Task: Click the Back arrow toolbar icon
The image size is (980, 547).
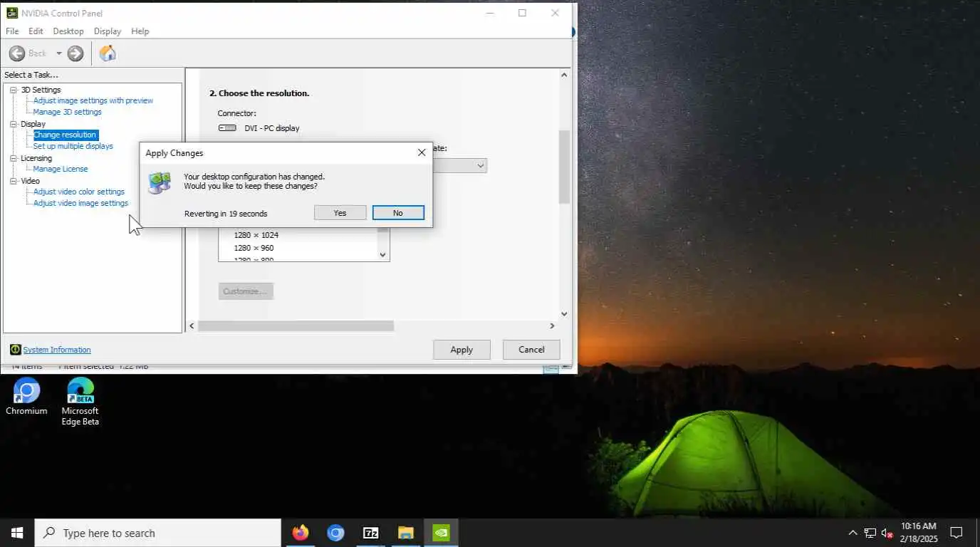Action: pyautogui.click(x=17, y=53)
